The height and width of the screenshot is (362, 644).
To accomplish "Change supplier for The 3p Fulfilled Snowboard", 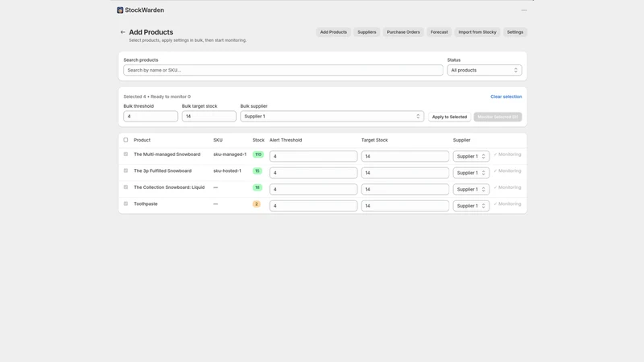I will coord(471,173).
